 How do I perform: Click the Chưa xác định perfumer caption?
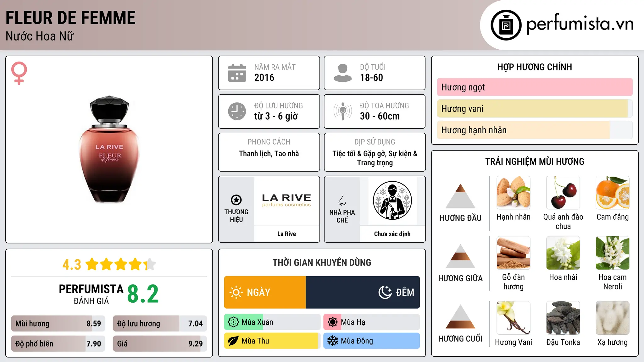click(x=392, y=234)
